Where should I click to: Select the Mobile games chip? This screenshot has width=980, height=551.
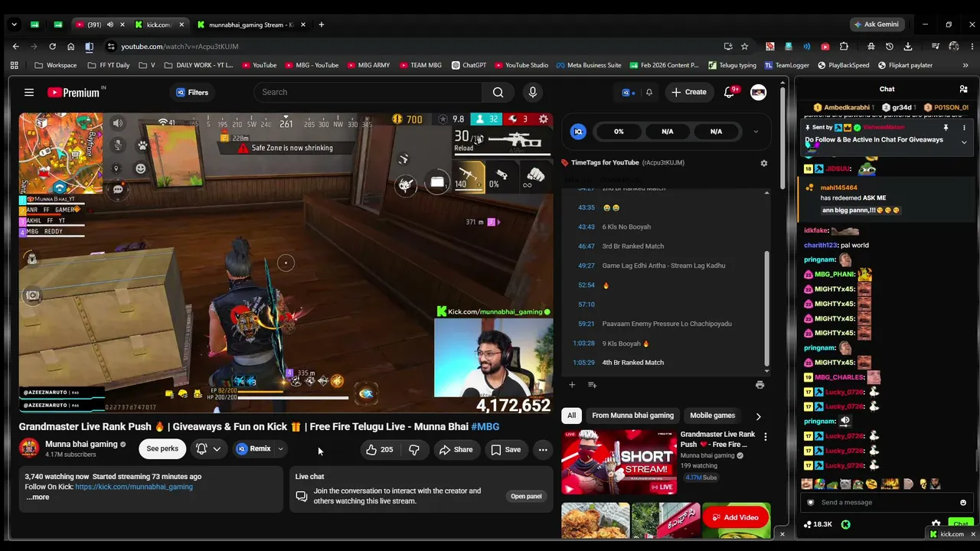pyautogui.click(x=713, y=416)
